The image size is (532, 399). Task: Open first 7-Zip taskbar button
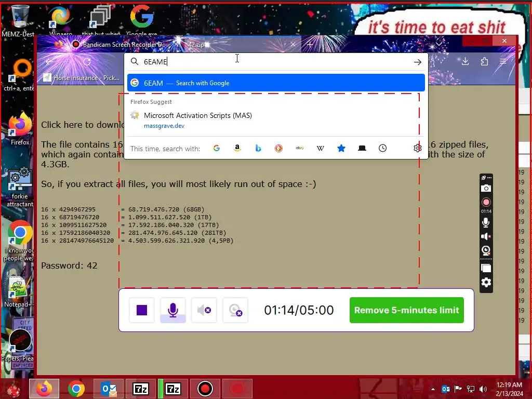(140, 389)
